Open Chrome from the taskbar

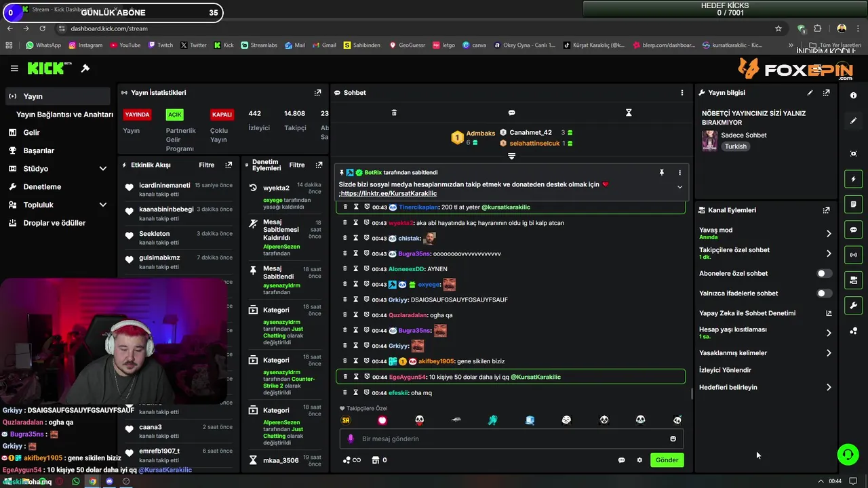(x=92, y=481)
